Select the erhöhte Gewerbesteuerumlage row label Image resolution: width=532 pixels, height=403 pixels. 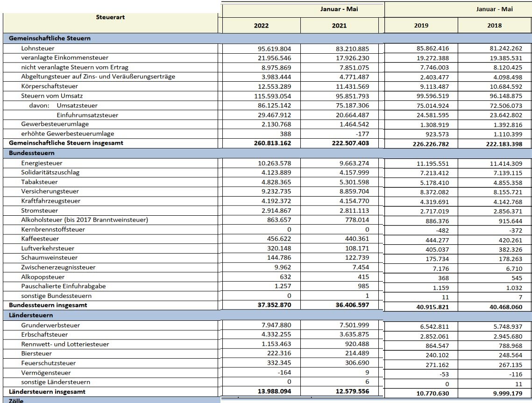[68, 134]
